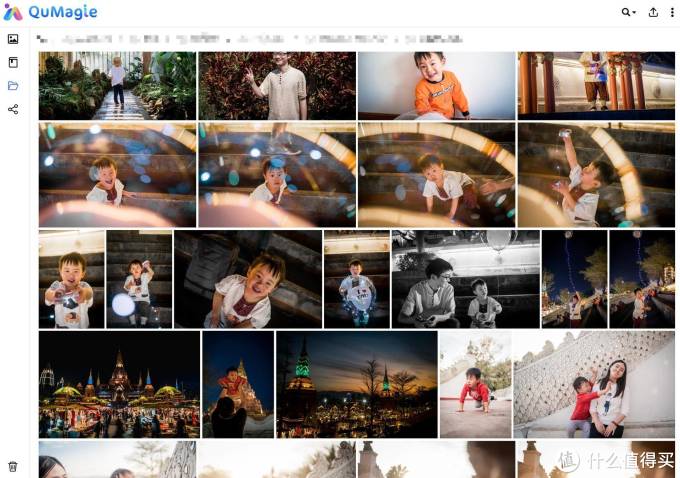The height and width of the screenshot is (478, 680).
Task: Open photo of child walking on garden path
Action: pyautogui.click(x=117, y=86)
